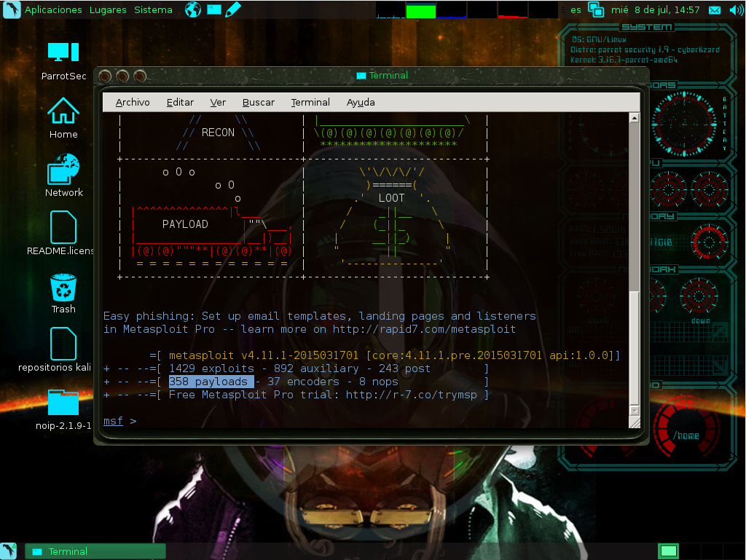746x560 pixels.
Task: Open the Ayuda menu of the terminal
Action: [361, 102]
